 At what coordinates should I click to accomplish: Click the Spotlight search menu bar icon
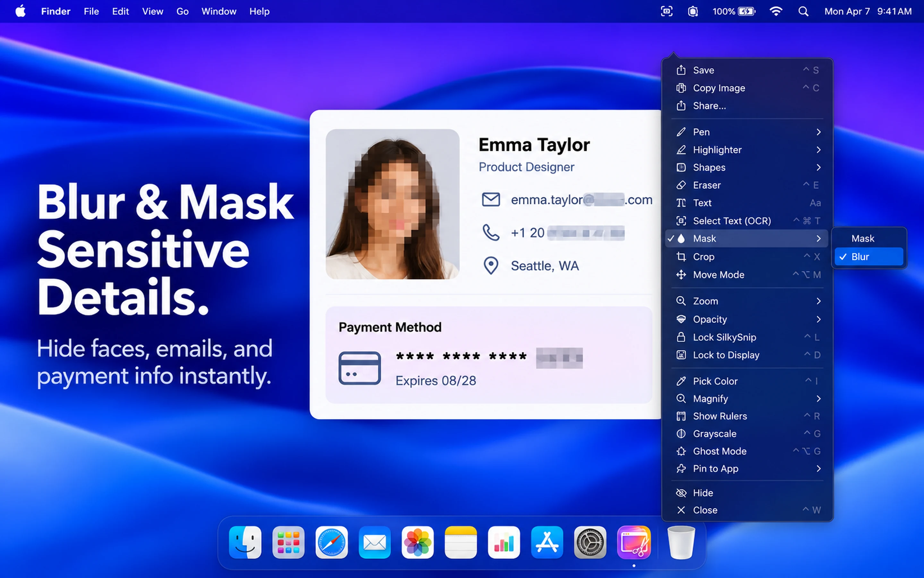coord(803,12)
